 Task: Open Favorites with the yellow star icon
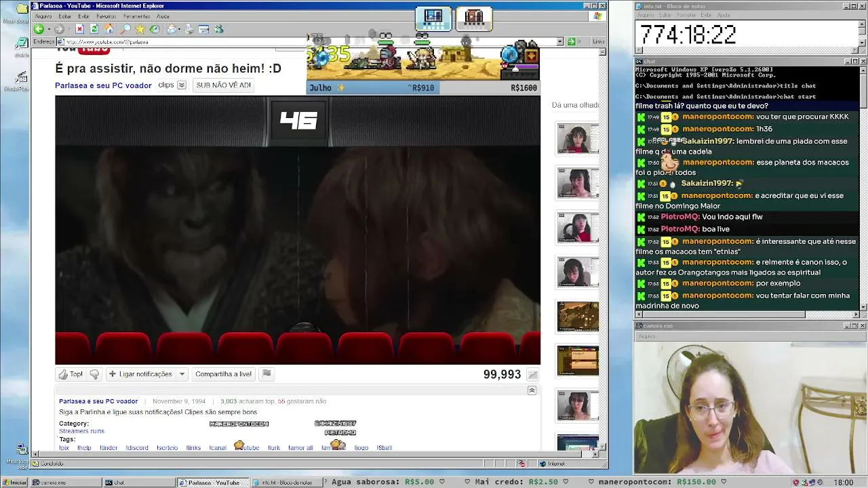coord(140,29)
